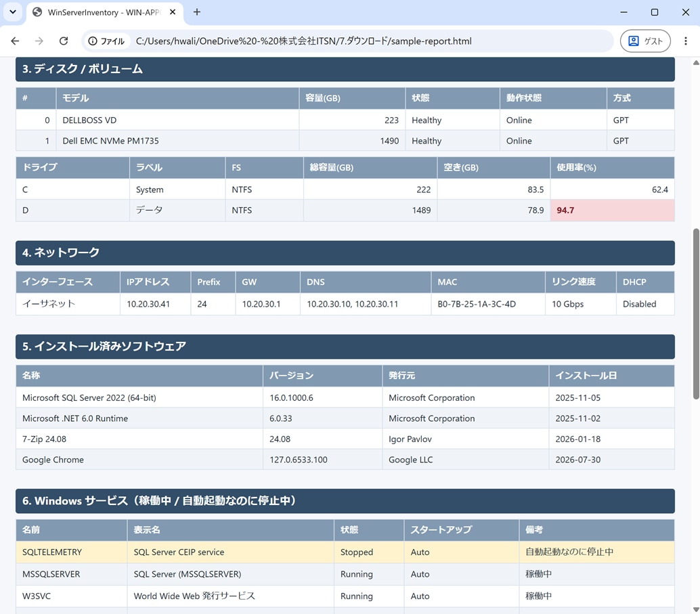Click the 4. ネットワーク section header
The image size is (700, 614).
345,253
